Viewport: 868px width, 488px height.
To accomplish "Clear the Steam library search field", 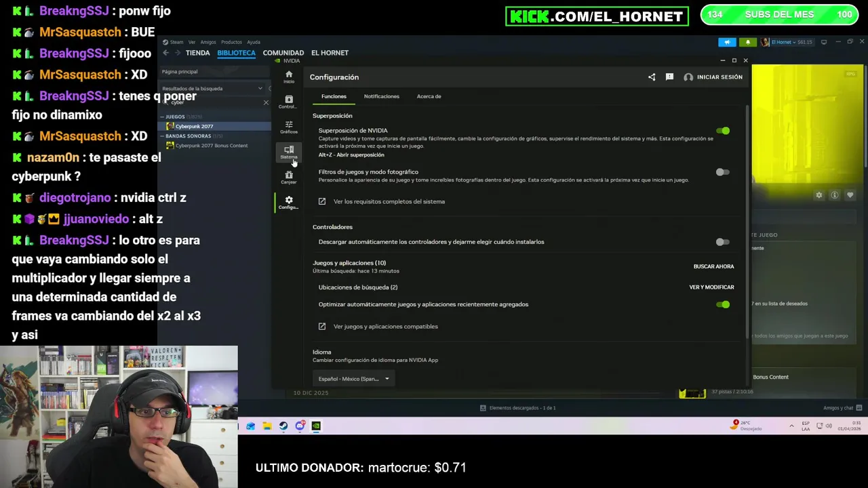I will (x=266, y=102).
